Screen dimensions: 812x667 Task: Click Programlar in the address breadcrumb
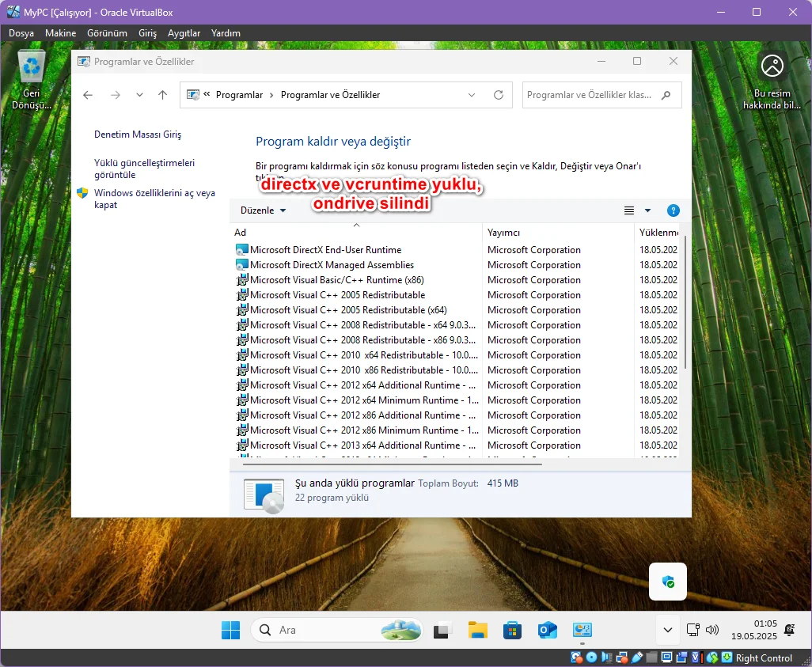coord(239,95)
